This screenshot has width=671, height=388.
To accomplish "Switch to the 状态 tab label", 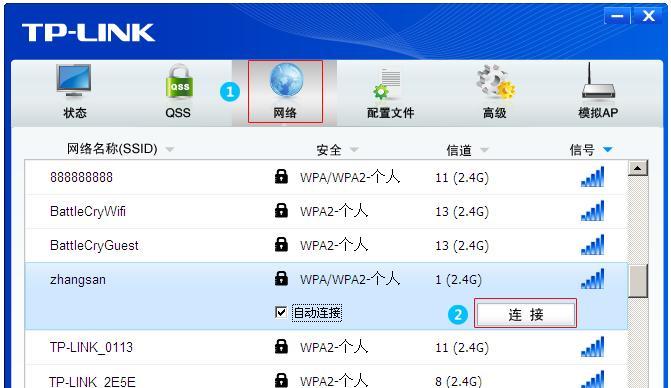I will (75, 113).
